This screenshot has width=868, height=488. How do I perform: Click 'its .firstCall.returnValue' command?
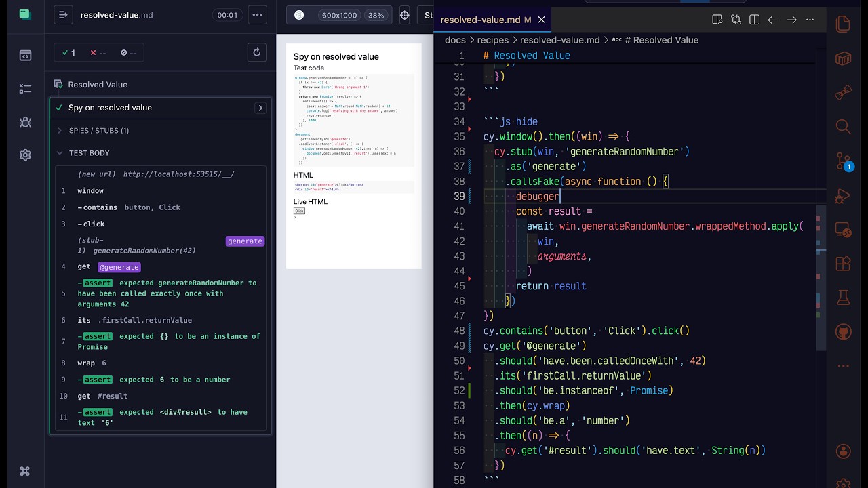pos(161,320)
